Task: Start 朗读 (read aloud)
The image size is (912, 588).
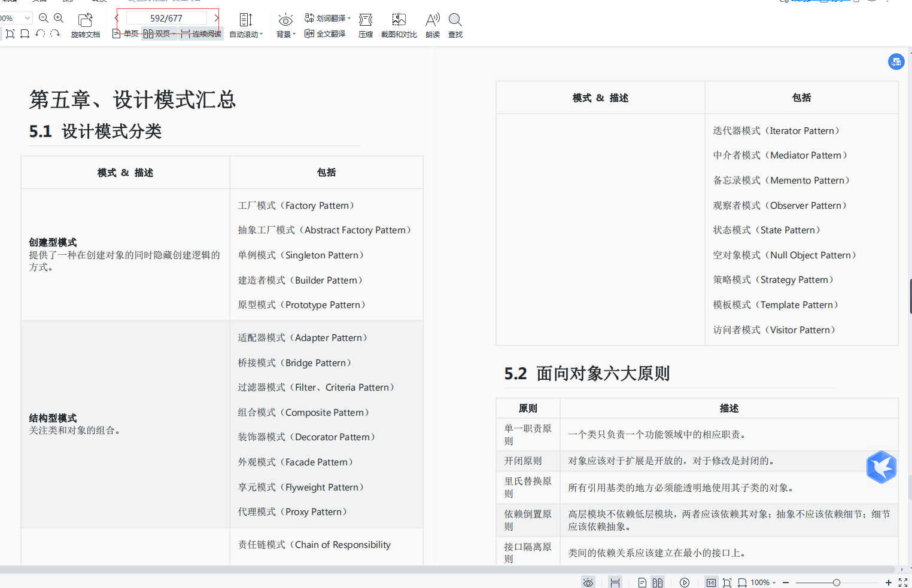Action: click(x=432, y=26)
